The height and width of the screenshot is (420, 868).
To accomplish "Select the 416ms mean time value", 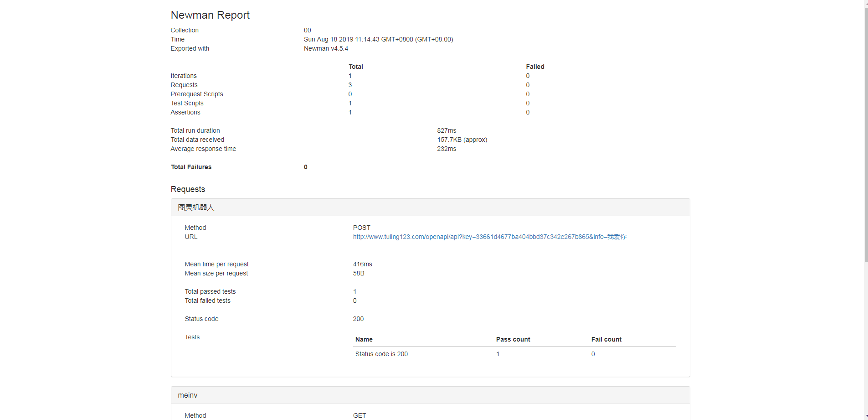I will (362, 264).
